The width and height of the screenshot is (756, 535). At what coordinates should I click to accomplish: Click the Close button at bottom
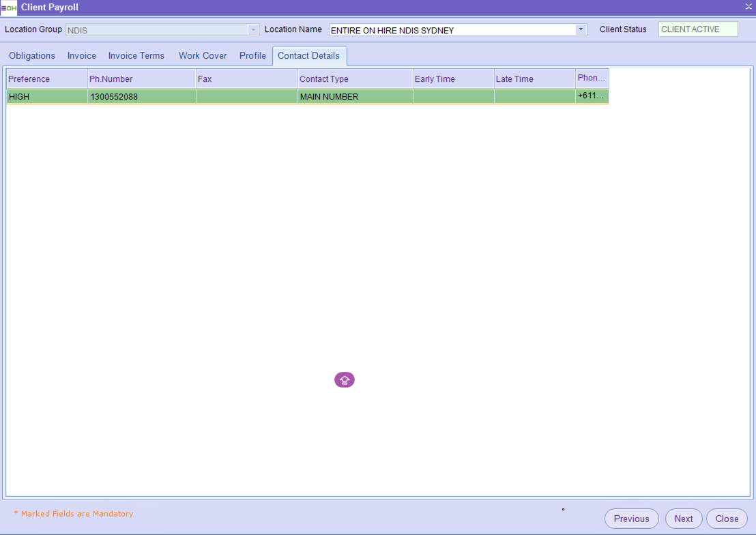[x=727, y=519]
